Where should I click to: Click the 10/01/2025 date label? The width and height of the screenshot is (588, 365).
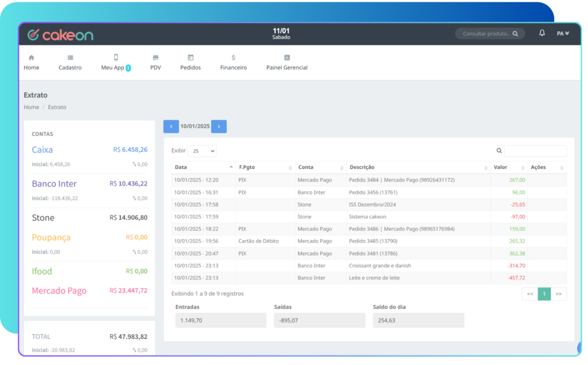195,126
